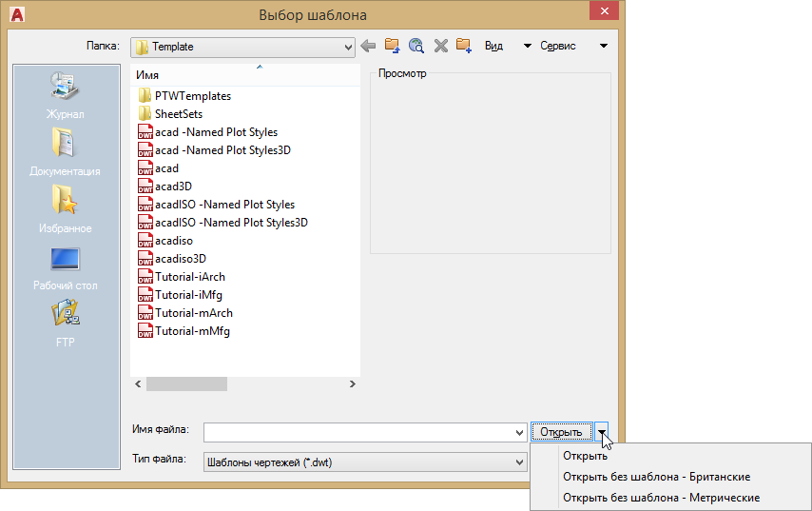The height and width of the screenshot is (511, 812).
Task: Open the Избранное sidebar folder
Action: coord(65,209)
